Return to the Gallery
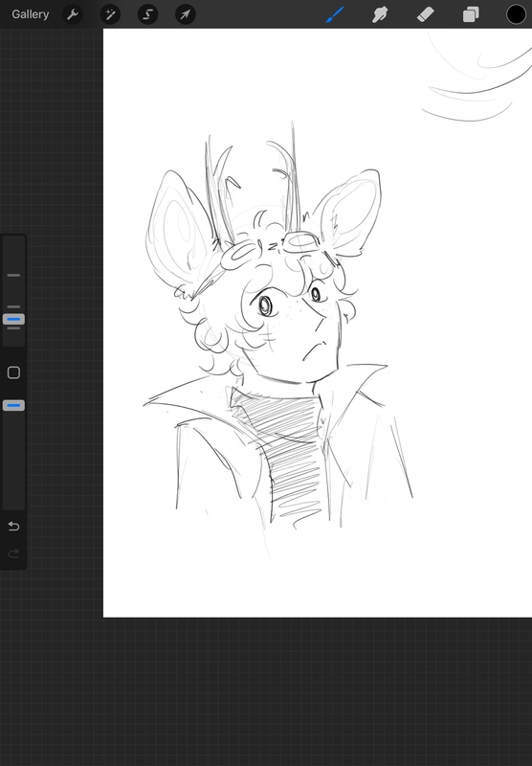The image size is (532, 766). (31, 14)
